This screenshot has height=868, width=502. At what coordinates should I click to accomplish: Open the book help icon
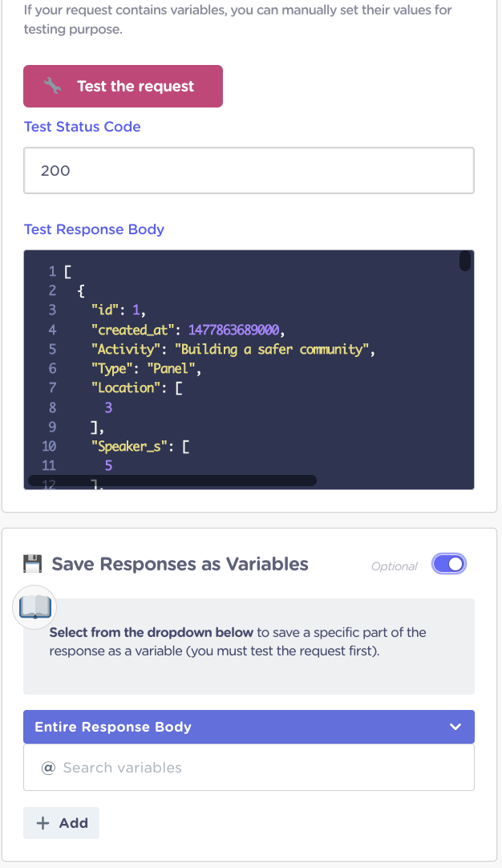[34, 607]
